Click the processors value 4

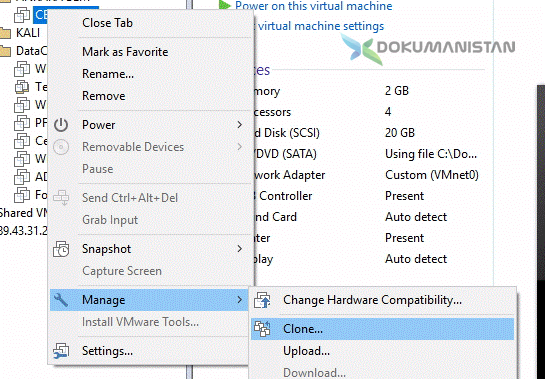tap(388, 112)
